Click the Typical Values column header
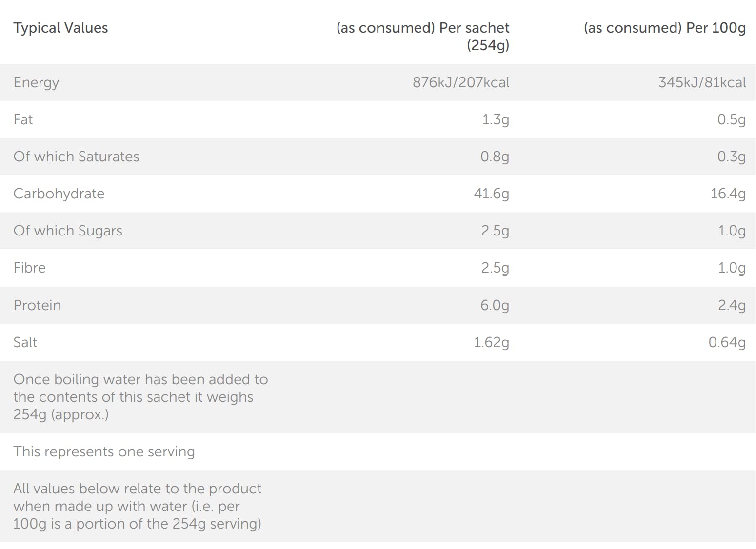Viewport: 756px width, 549px height. point(60,28)
